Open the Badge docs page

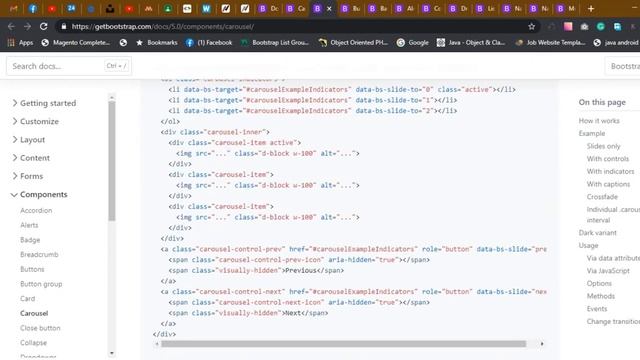[30, 240]
